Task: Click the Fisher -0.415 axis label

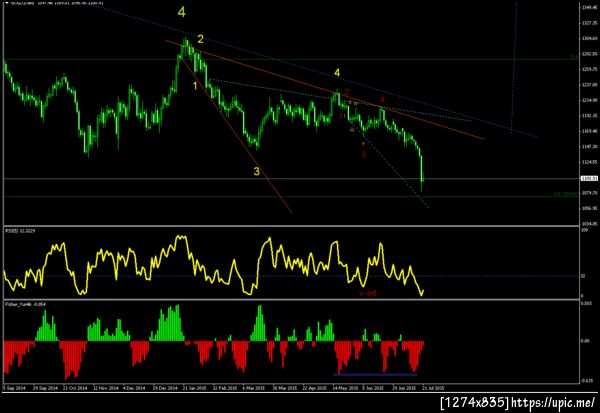Action: click(586, 381)
